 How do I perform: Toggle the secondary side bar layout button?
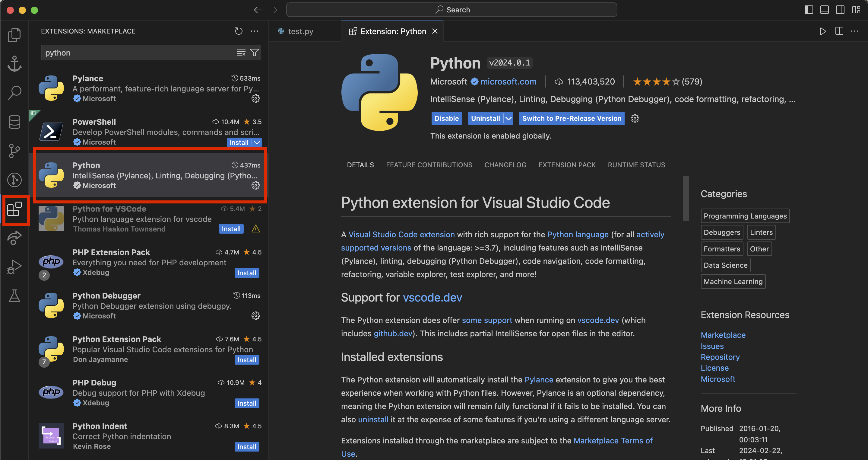(840, 10)
